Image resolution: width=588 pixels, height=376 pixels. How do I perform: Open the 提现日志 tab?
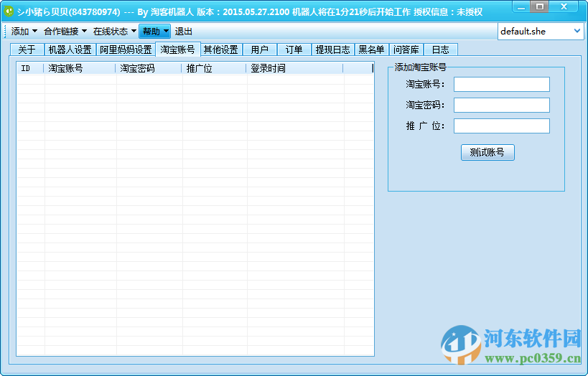point(332,50)
